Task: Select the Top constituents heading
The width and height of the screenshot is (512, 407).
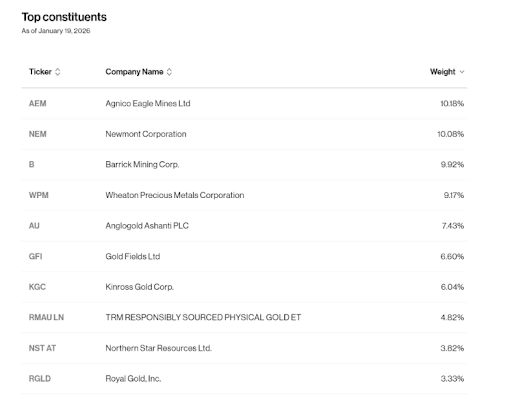Action: point(64,17)
